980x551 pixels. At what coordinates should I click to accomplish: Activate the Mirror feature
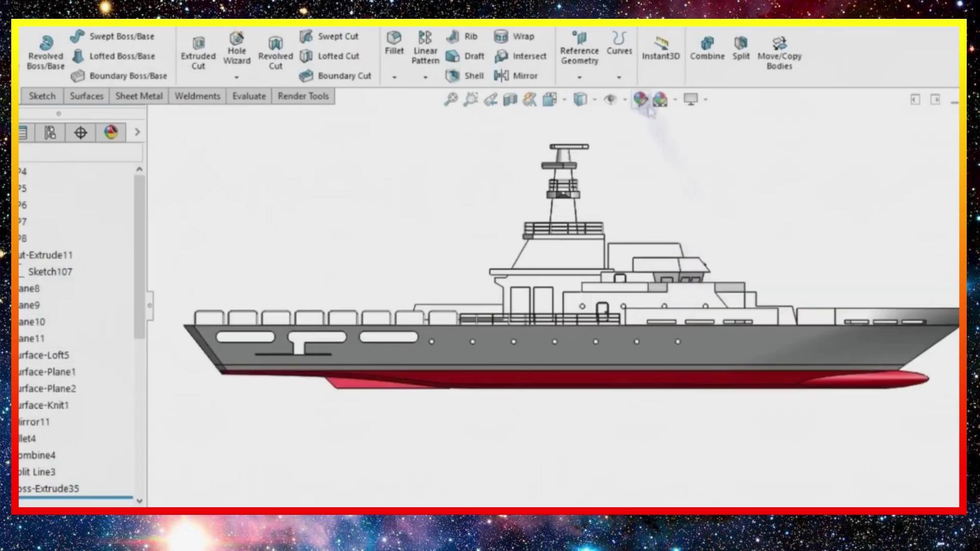click(x=502, y=76)
